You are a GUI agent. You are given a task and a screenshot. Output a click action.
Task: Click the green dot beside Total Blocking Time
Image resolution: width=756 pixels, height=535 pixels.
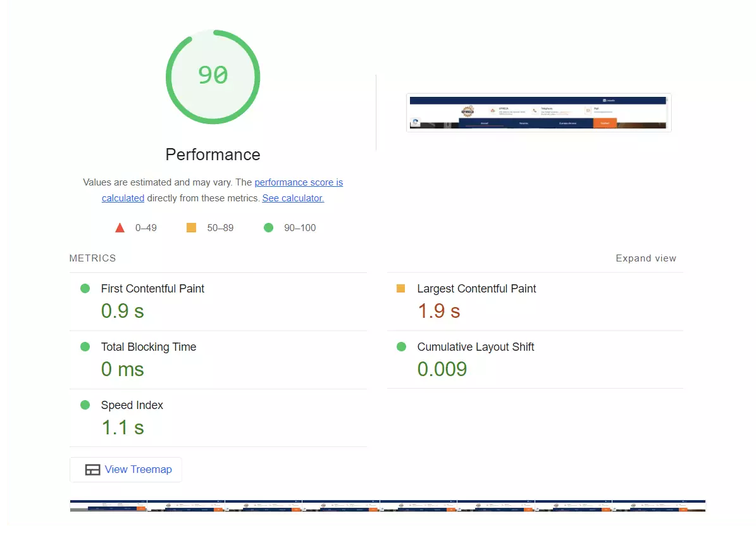click(x=85, y=347)
